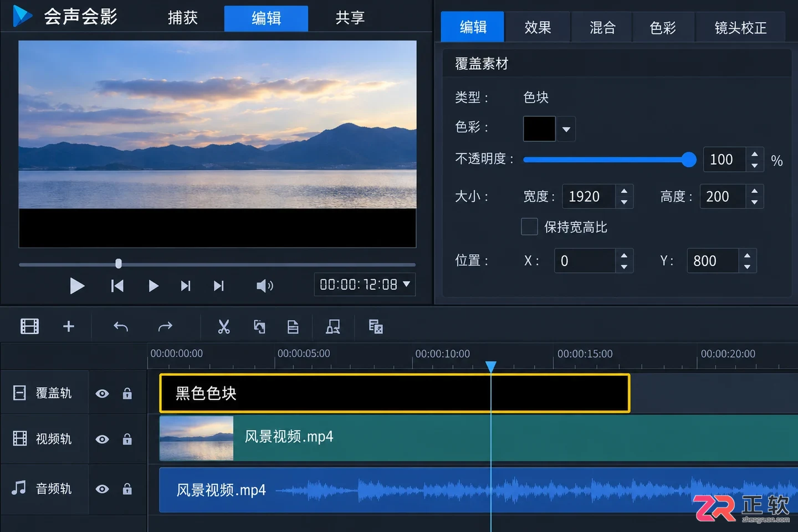Click the volume speaker icon
Viewport: 798px width, 532px height.
pos(265,286)
